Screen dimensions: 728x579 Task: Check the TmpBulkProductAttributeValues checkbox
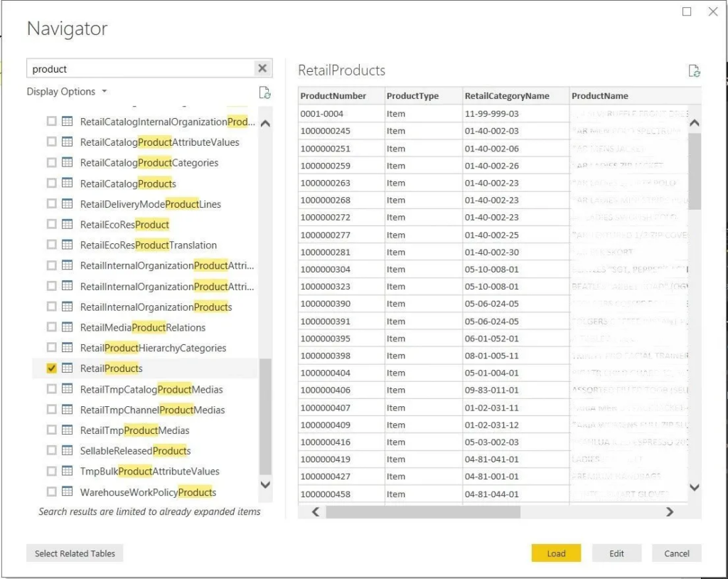(x=51, y=471)
